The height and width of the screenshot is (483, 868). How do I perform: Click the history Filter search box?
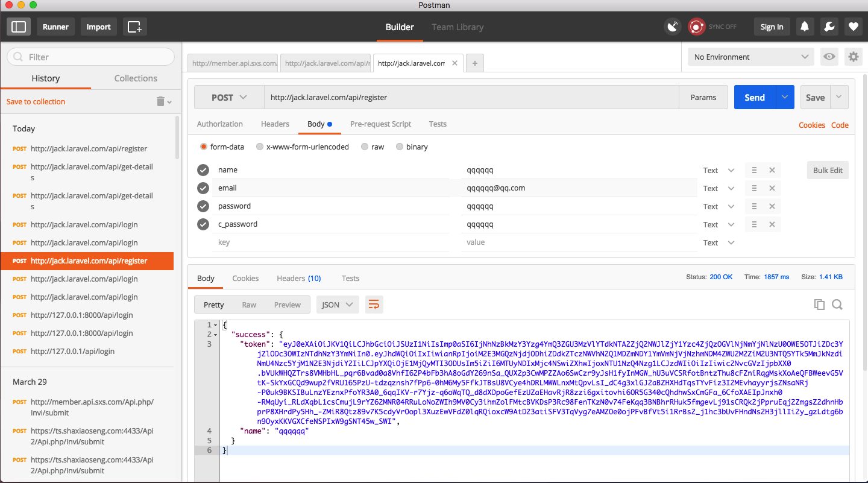click(x=90, y=57)
